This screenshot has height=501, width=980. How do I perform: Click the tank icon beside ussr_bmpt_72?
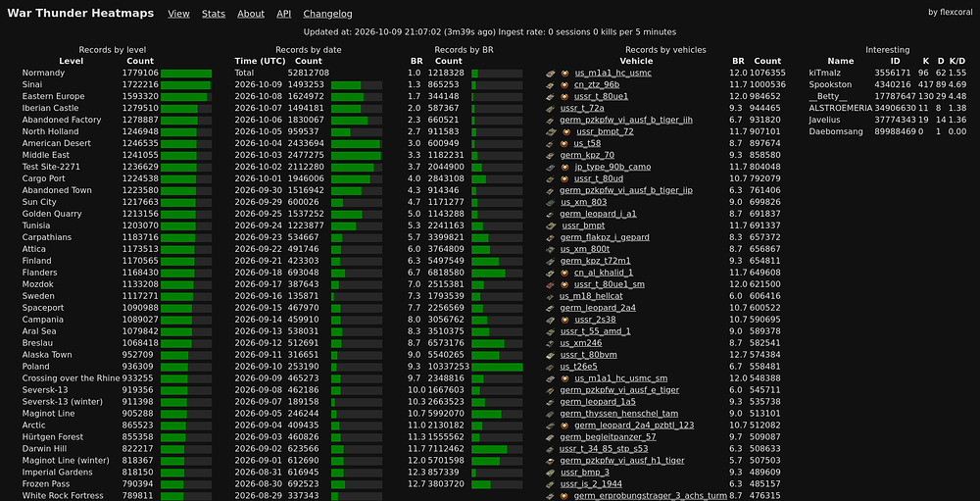(x=551, y=132)
